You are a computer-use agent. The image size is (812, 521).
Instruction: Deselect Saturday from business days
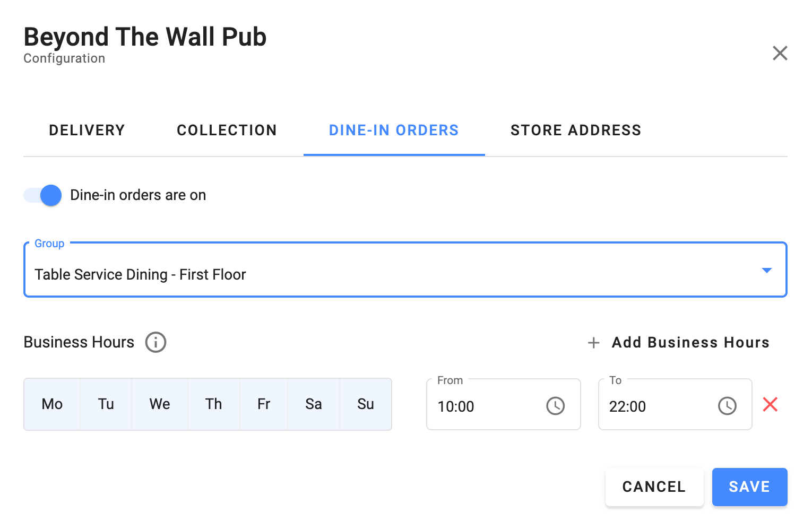[x=313, y=404]
